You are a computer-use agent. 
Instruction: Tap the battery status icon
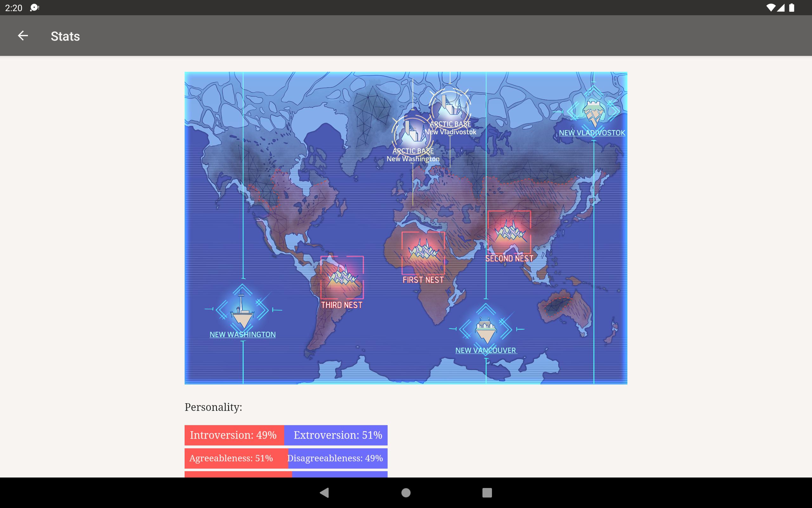(791, 7)
